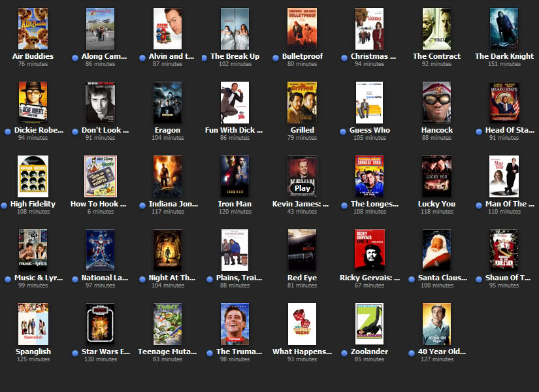
Task: Click the unwatched dot beside Man Of The Year
Action: (x=479, y=206)
